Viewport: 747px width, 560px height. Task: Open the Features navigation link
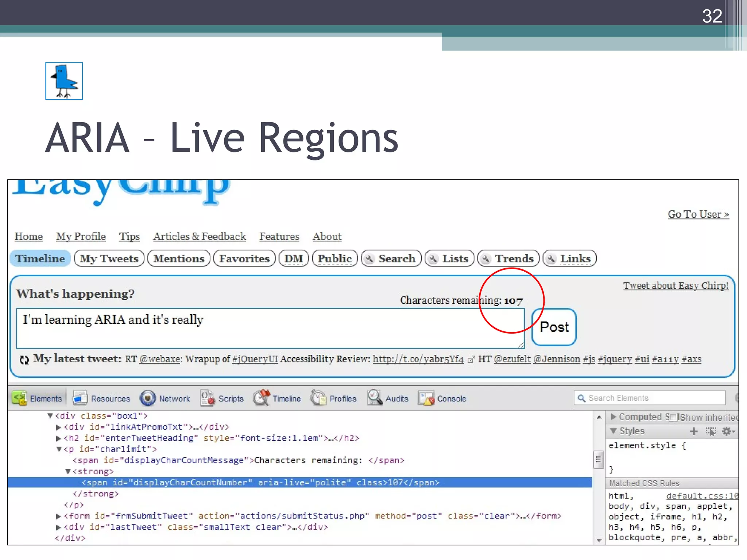pyautogui.click(x=279, y=237)
